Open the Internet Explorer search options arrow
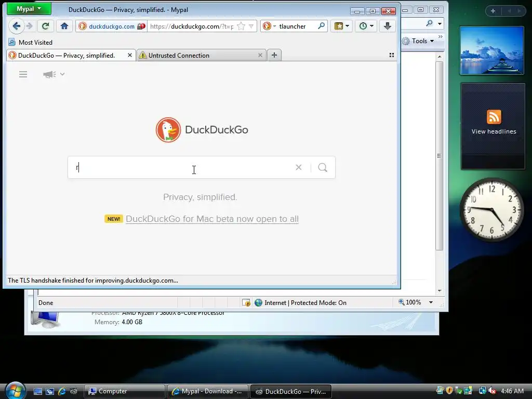This screenshot has height=399, width=532. (x=440, y=24)
